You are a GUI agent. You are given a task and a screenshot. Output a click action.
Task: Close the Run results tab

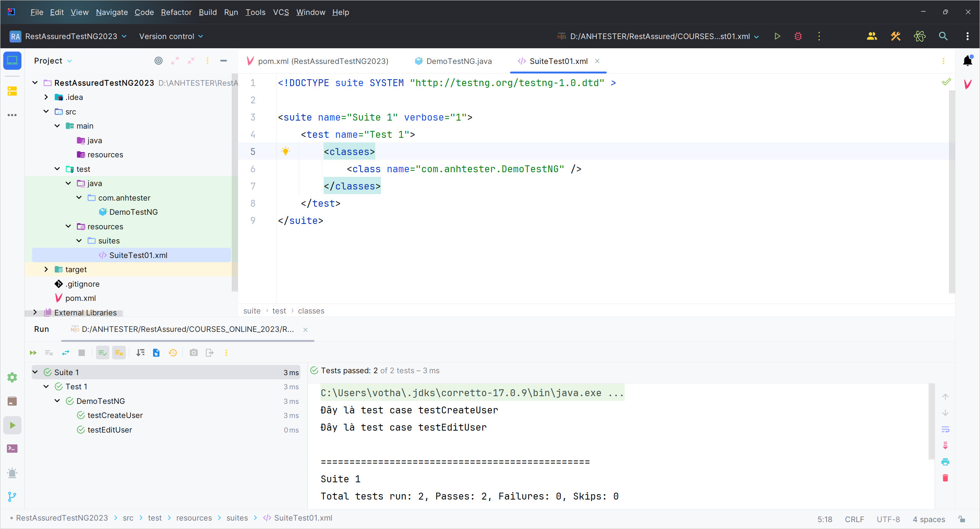[305, 330]
